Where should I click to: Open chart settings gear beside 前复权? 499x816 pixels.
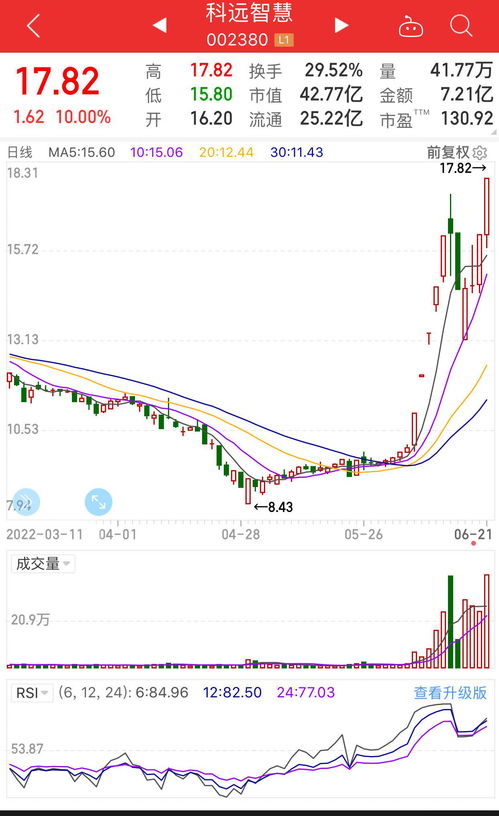click(x=480, y=152)
